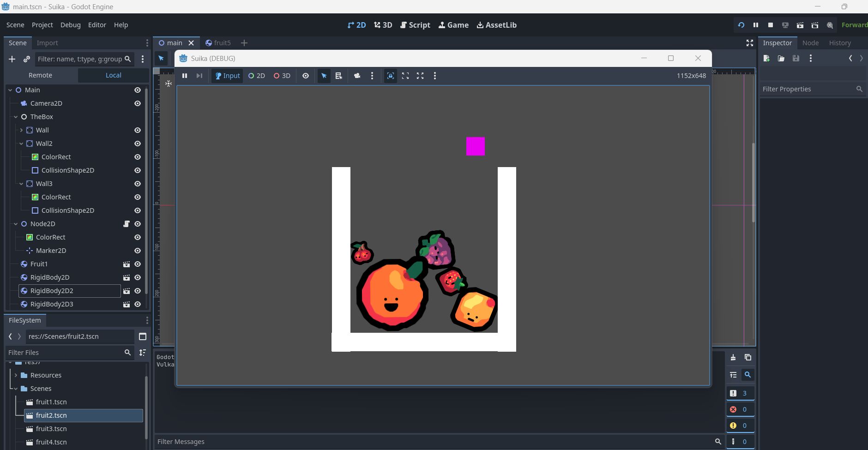Image resolution: width=868 pixels, height=450 pixels.
Task: Toggle the yellow warning messages filter
Action: (x=740, y=426)
